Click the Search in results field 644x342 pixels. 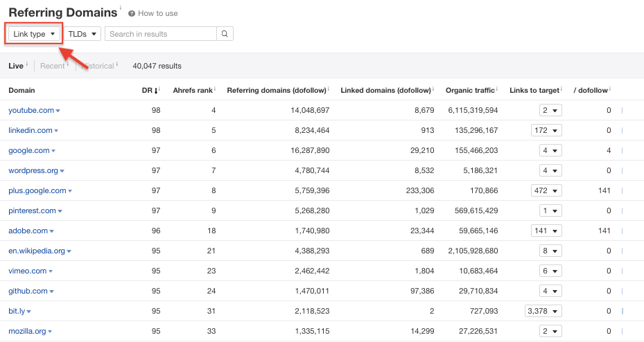coord(160,34)
